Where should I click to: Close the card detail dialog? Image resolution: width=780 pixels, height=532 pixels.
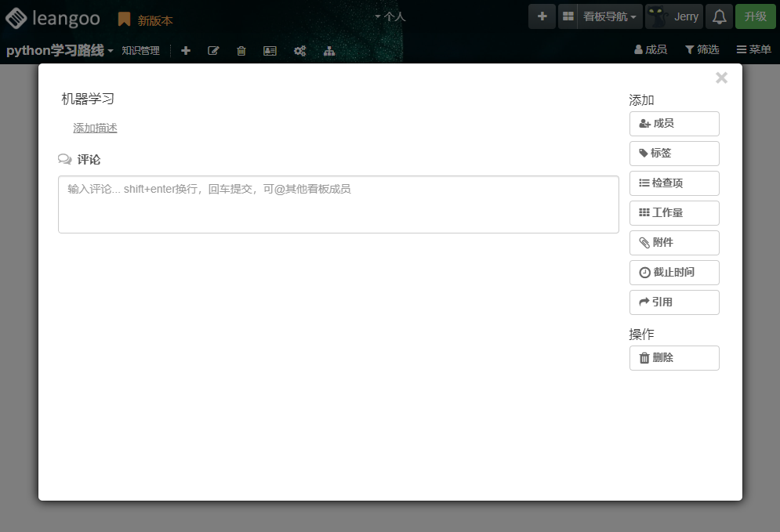pos(721,78)
